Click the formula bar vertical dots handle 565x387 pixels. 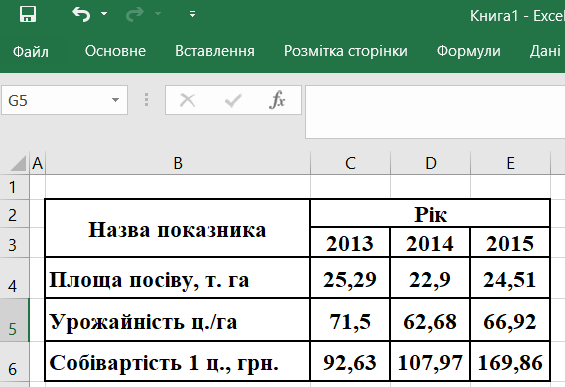146,100
